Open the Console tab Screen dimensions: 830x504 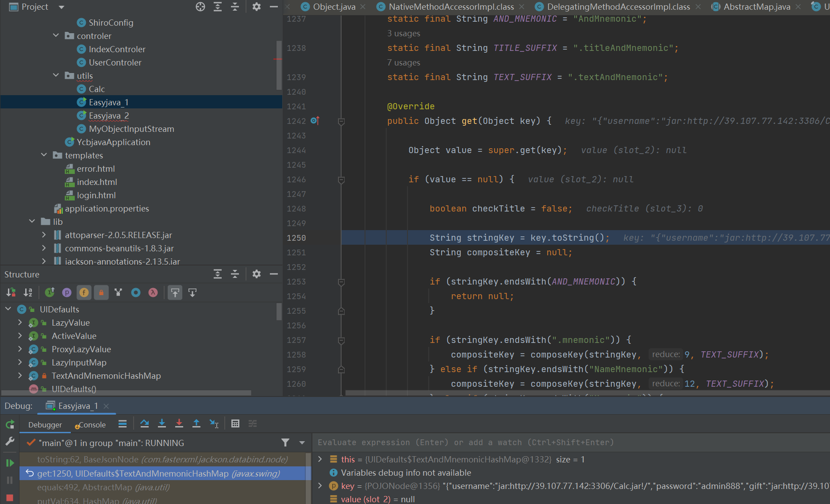pos(91,424)
